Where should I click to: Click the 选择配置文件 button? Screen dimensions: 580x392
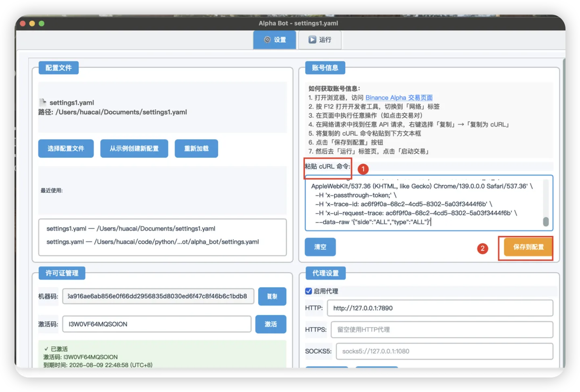[x=66, y=148]
